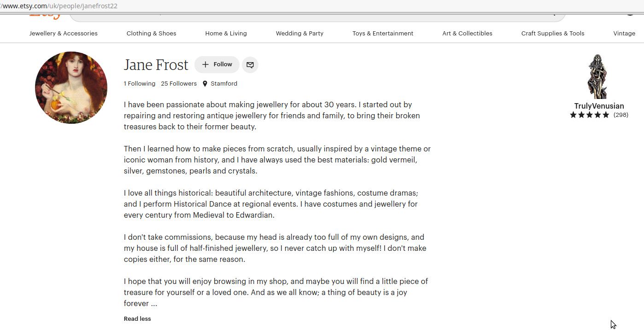The image size is (644, 330).
Task: Open the Jewellery & Accessories category
Action: point(64,33)
